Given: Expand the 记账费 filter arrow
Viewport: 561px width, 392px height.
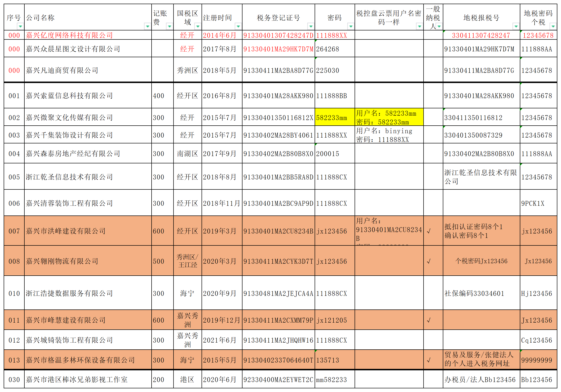Looking at the screenshot, I should point(169,26).
